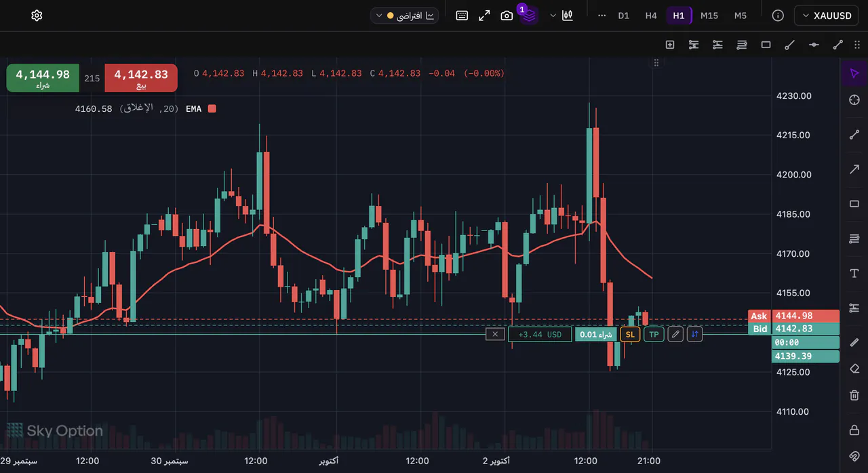Image resolution: width=868 pixels, height=473 pixels.
Task: Open the keyboard shortcuts icon
Action: coord(462,16)
